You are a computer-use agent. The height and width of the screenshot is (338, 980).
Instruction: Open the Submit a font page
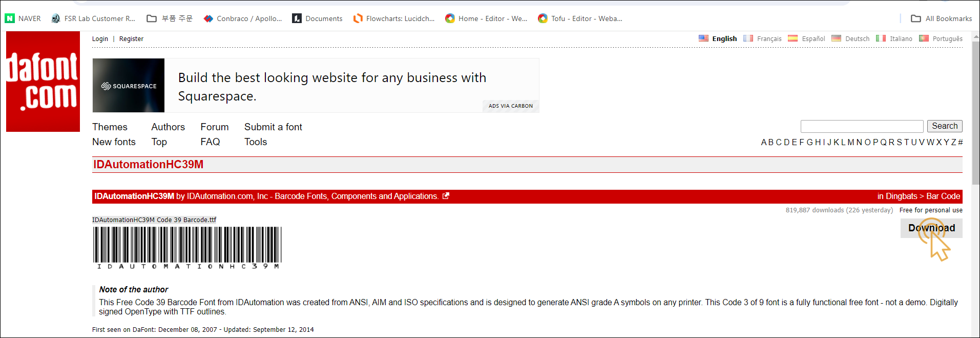click(273, 127)
